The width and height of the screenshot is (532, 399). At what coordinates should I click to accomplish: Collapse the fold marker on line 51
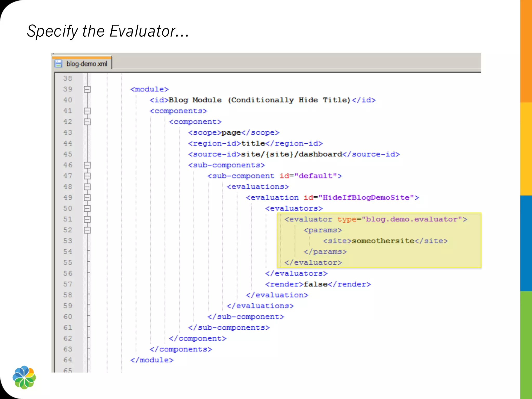[87, 219]
